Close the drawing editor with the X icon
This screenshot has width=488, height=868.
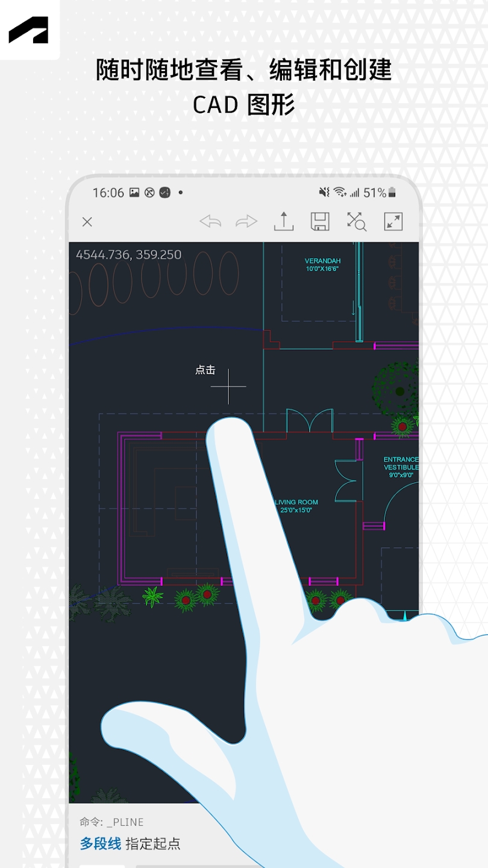point(87,222)
